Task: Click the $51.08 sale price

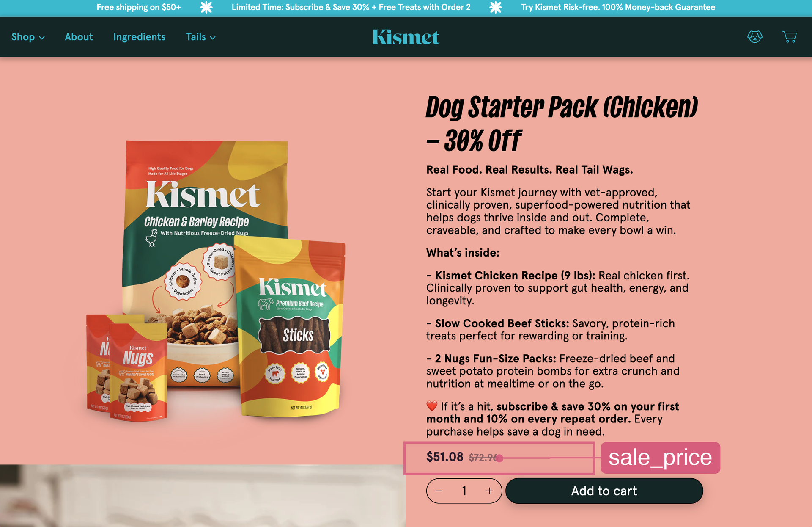Action: click(x=445, y=457)
